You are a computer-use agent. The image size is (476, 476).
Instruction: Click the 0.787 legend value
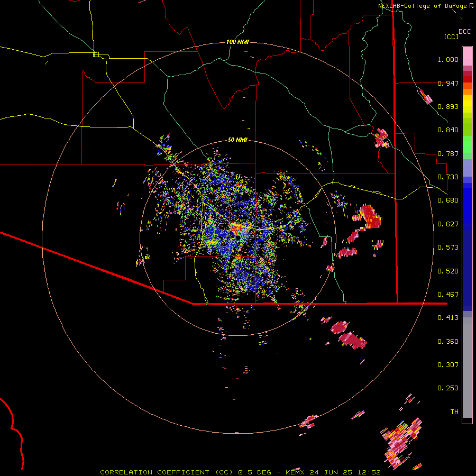click(x=448, y=153)
